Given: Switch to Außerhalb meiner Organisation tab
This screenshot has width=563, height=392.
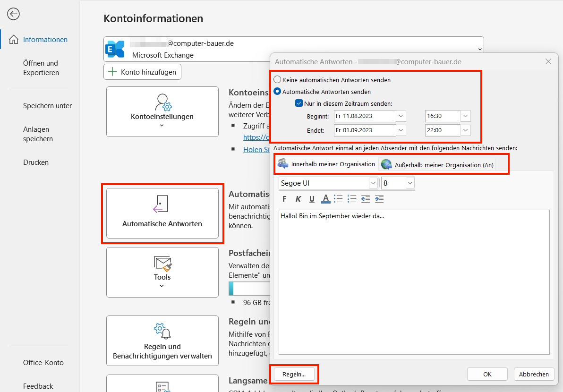Looking at the screenshot, I should click(x=437, y=165).
